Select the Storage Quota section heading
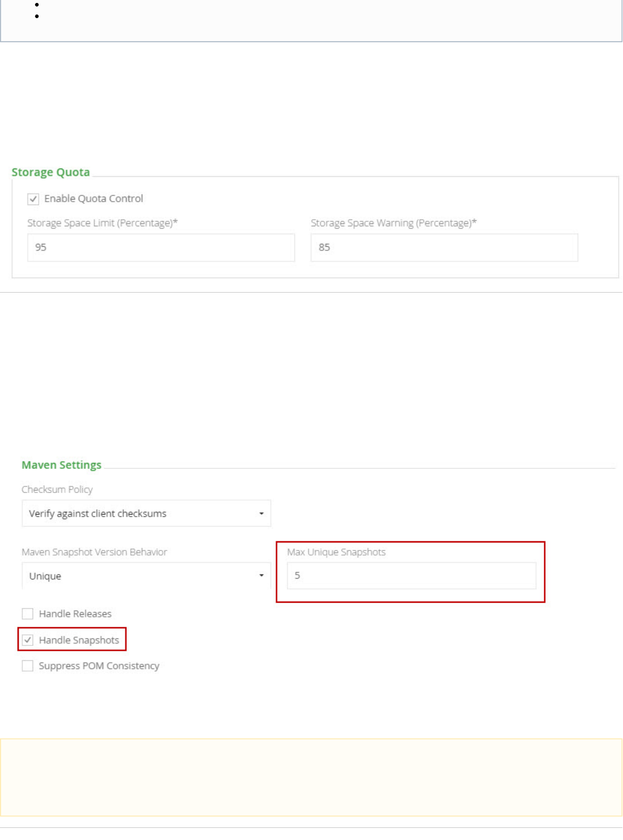 pos(51,173)
